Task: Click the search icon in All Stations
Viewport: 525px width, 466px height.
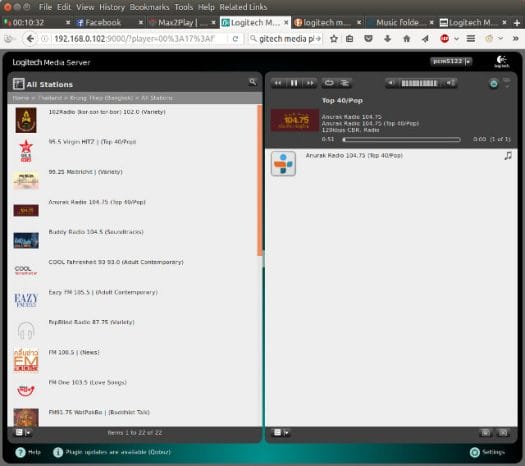Action: tap(252, 82)
